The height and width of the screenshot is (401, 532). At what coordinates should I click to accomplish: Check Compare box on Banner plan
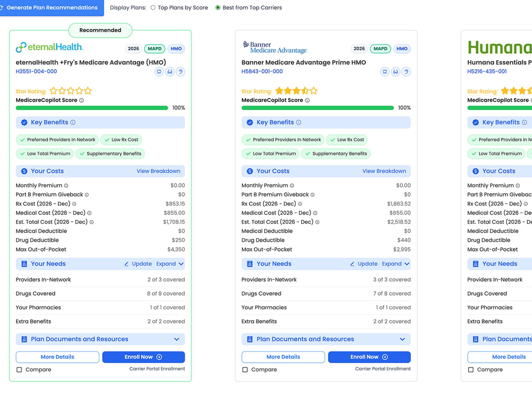click(245, 370)
